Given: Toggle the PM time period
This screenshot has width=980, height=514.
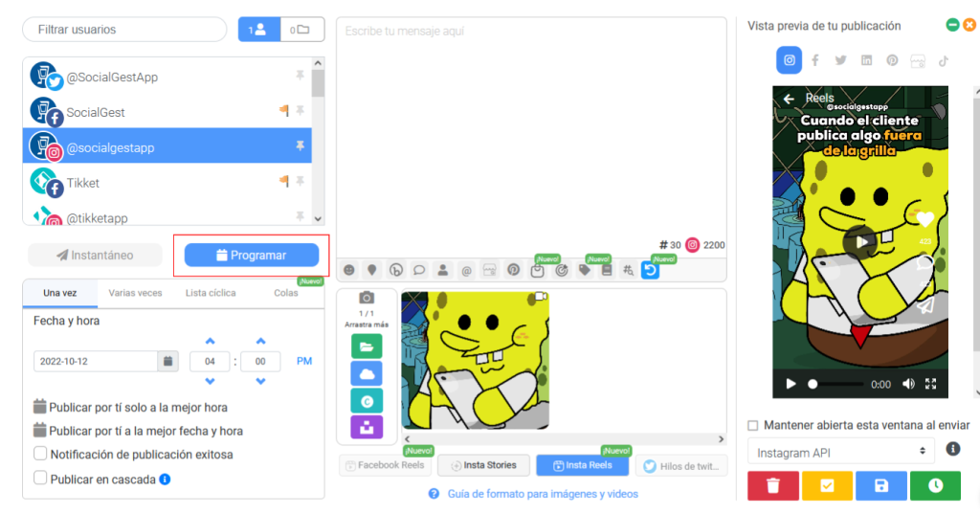Looking at the screenshot, I should [x=304, y=361].
